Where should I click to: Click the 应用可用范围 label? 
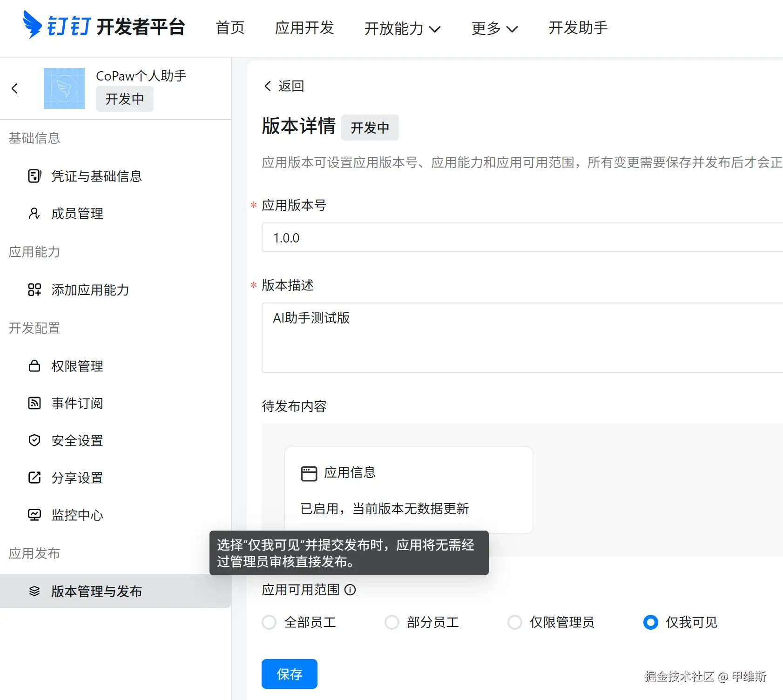pyautogui.click(x=301, y=590)
